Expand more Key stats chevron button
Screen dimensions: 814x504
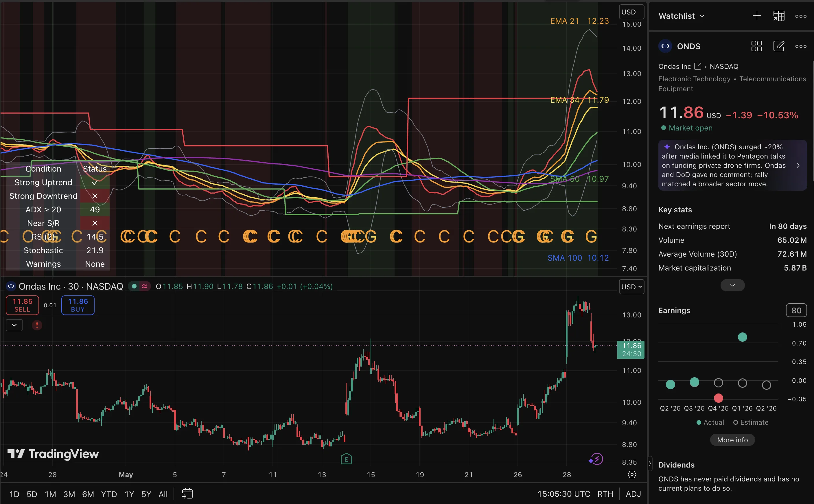732,285
